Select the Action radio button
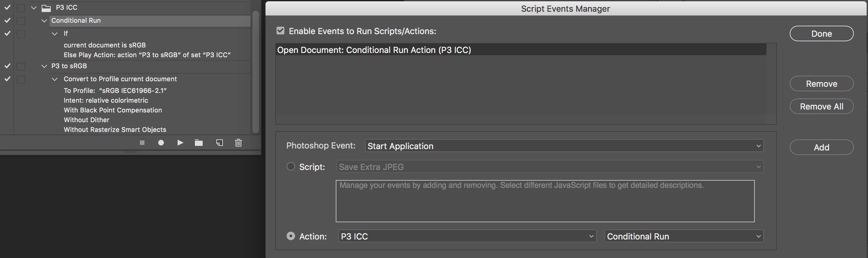 (291, 236)
